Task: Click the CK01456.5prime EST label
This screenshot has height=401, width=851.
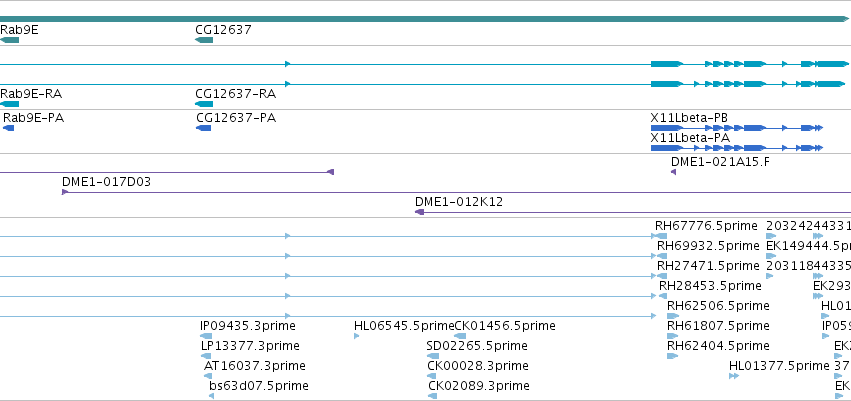Action: coord(505,326)
